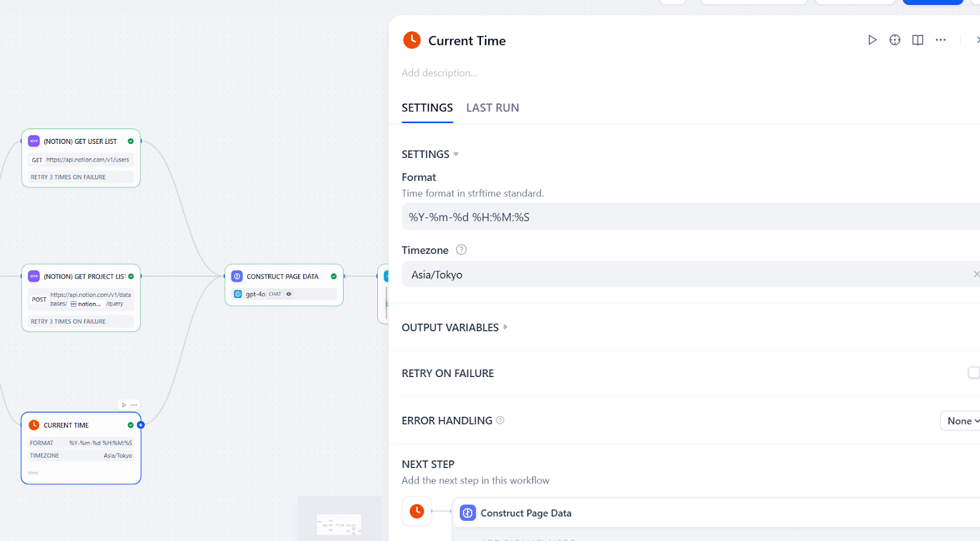Open the three-dots more options menu

click(x=941, y=40)
